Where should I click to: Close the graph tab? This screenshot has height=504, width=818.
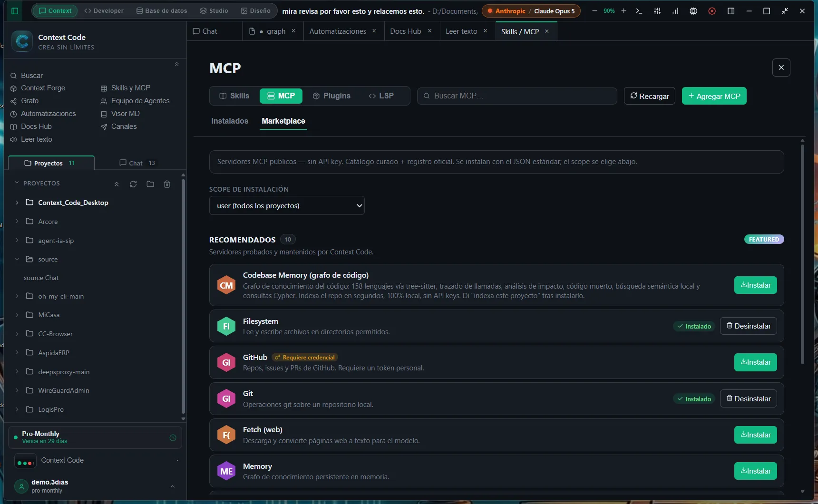coord(293,31)
